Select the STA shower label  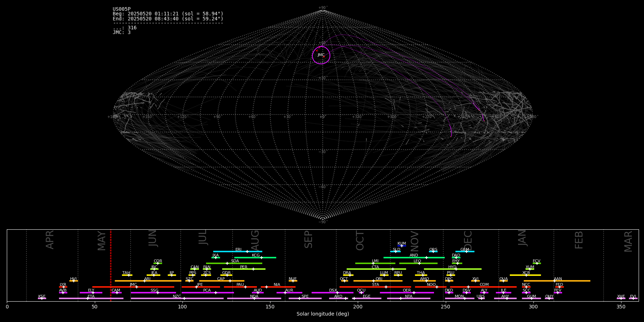click(x=375, y=285)
